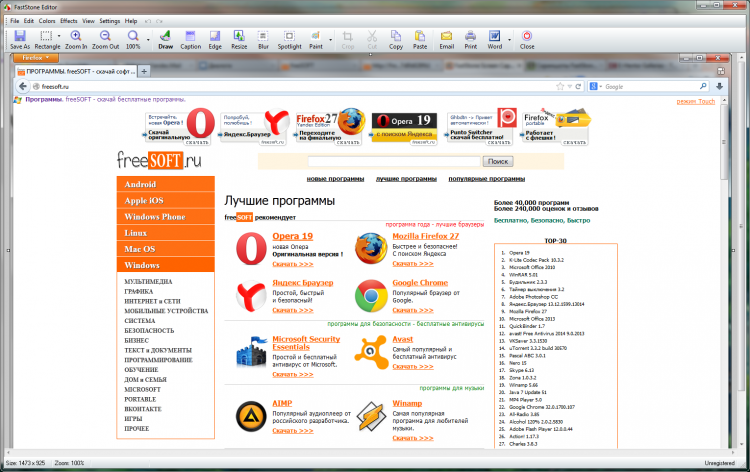
Task: Expand the Paint dropdown arrow
Action: click(331, 40)
